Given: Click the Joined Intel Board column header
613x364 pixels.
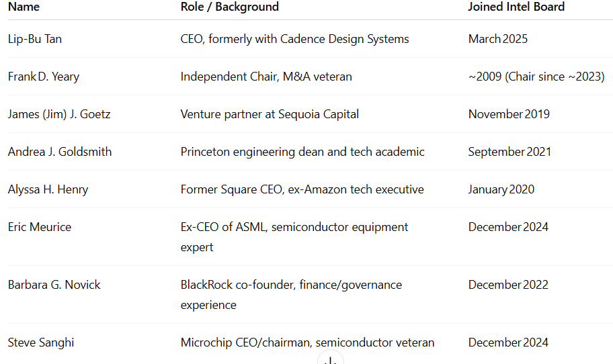Looking at the screenshot, I should (x=516, y=7).
